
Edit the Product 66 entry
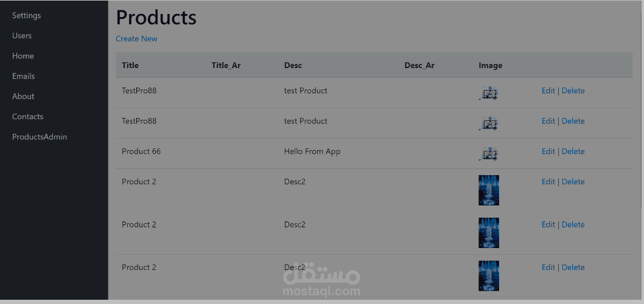[548, 151]
